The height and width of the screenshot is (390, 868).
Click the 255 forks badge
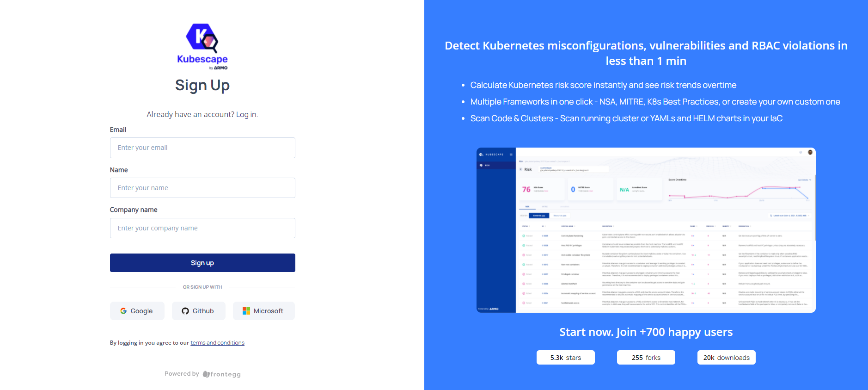coord(646,358)
